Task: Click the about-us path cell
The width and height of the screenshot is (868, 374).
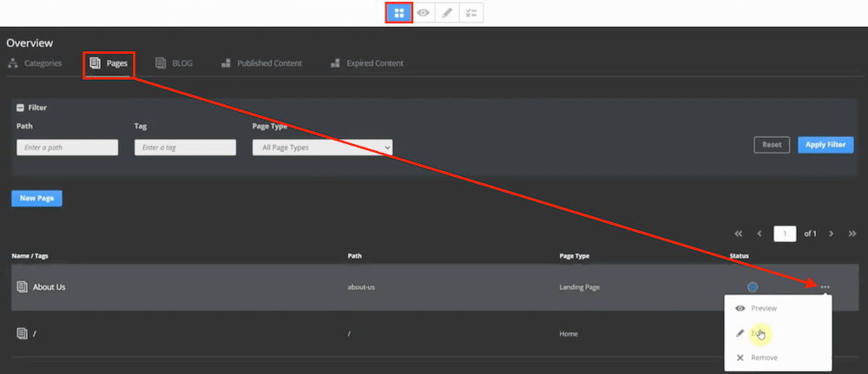Action: [x=361, y=287]
